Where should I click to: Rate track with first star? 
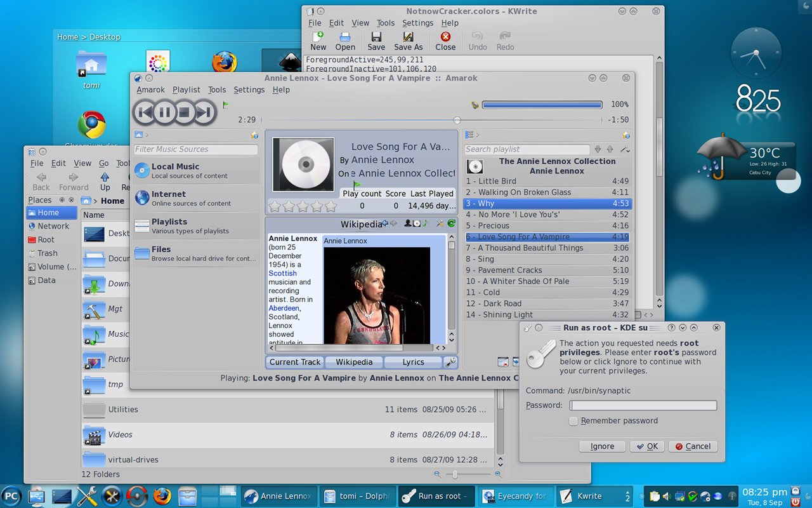(275, 206)
